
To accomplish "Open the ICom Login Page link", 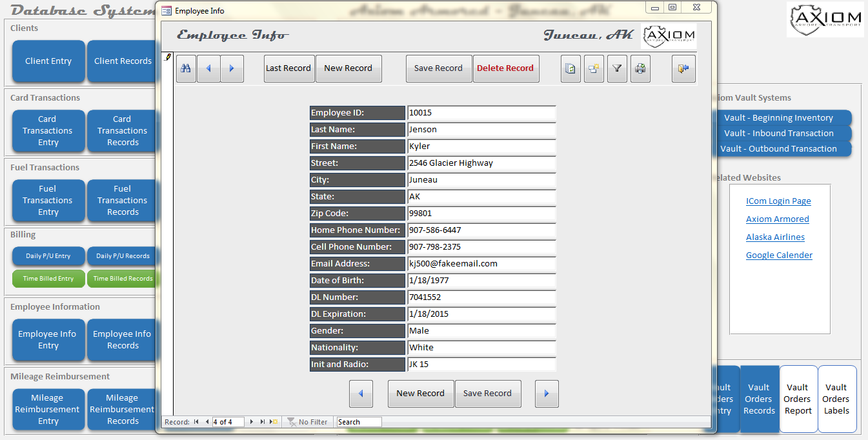I will (778, 201).
